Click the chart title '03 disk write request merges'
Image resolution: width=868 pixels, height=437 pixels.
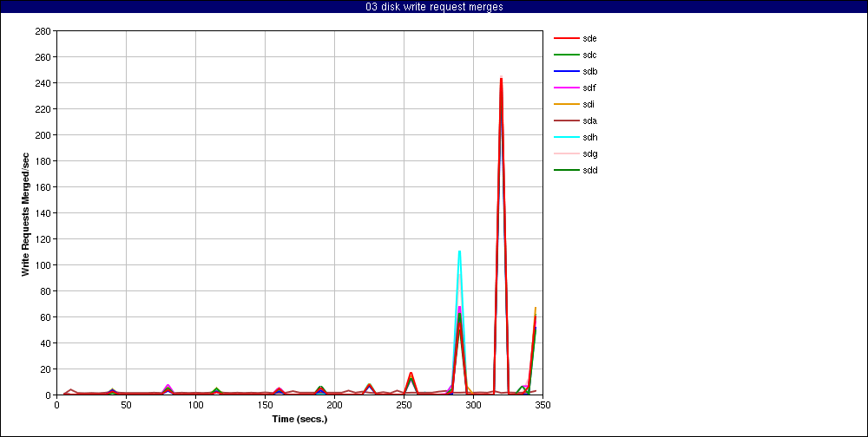pos(434,7)
